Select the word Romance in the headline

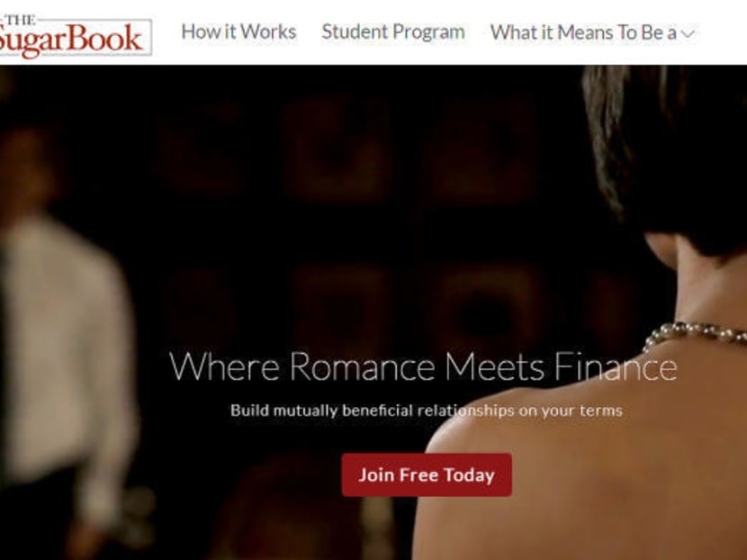tap(362, 366)
